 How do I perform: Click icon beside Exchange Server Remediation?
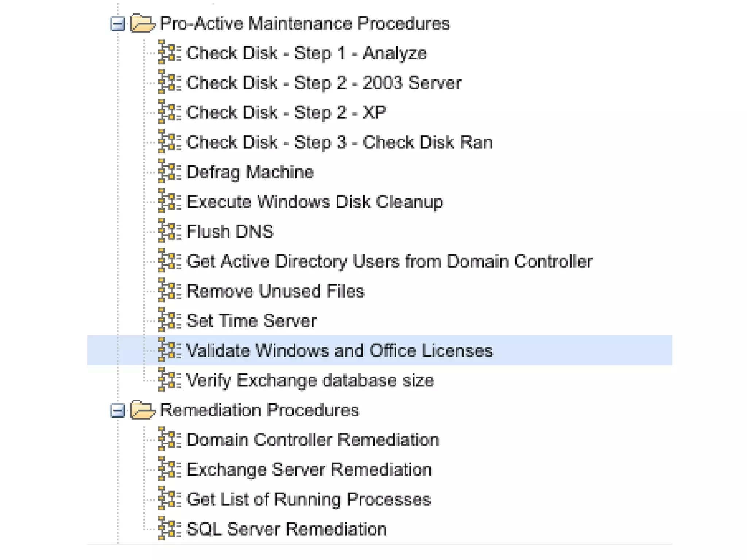[x=169, y=469]
